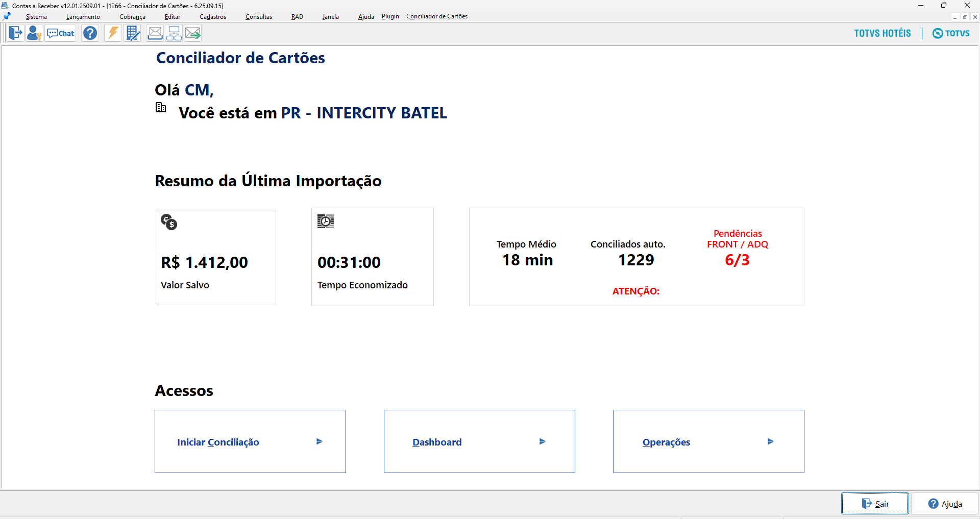Open the Cobrança menu

132,17
